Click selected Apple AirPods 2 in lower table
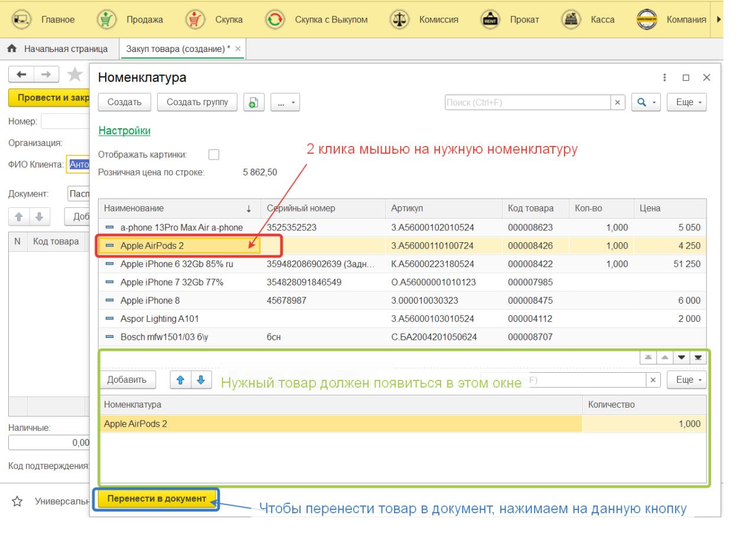 [341, 424]
